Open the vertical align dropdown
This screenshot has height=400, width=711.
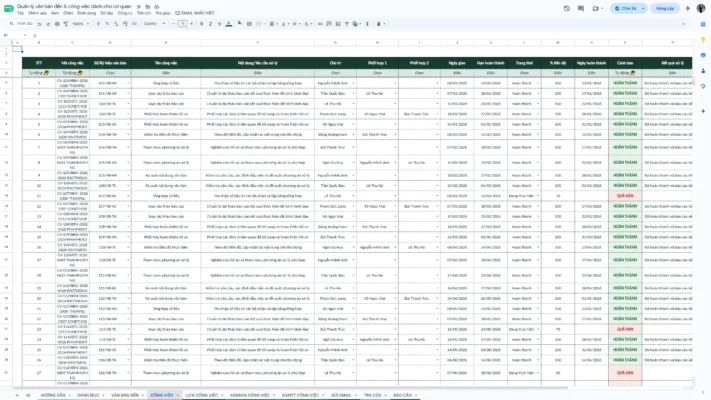point(284,24)
